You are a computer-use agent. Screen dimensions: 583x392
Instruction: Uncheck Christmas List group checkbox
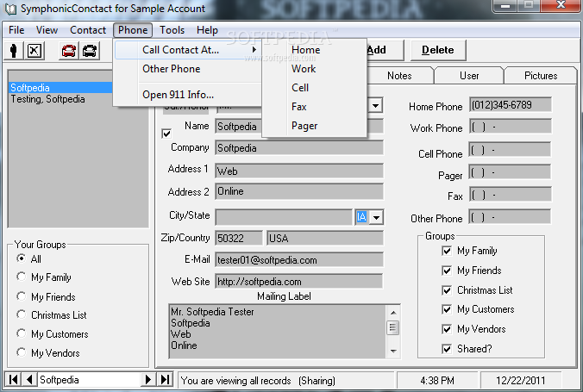pyautogui.click(x=447, y=290)
